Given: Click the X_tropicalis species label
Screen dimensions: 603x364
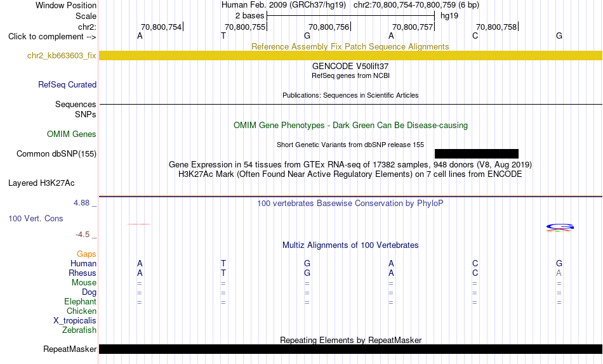Looking at the screenshot, I should (75, 321).
